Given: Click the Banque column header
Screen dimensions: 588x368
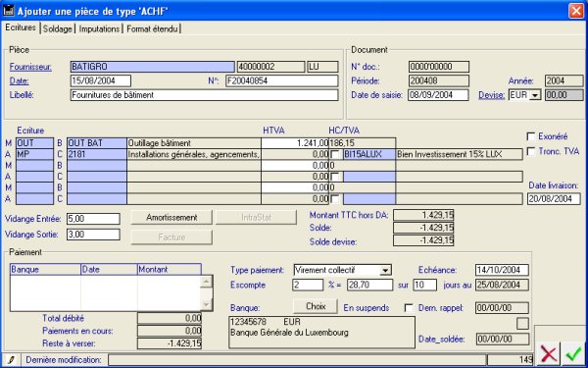Looking at the screenshot, I should (x=45, y=269).
